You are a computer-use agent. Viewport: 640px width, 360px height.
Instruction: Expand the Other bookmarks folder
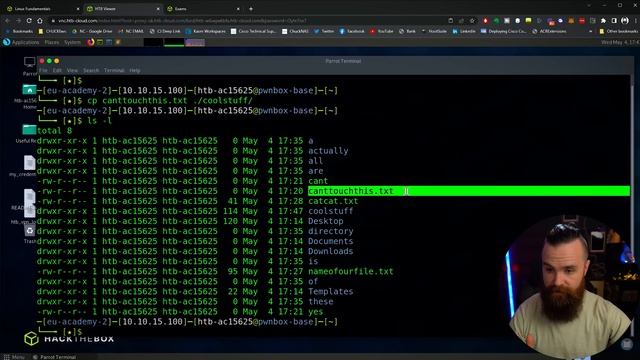point(618,31)
